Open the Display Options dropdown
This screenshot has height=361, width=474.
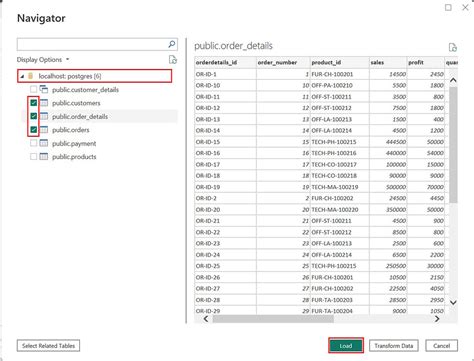43,60
